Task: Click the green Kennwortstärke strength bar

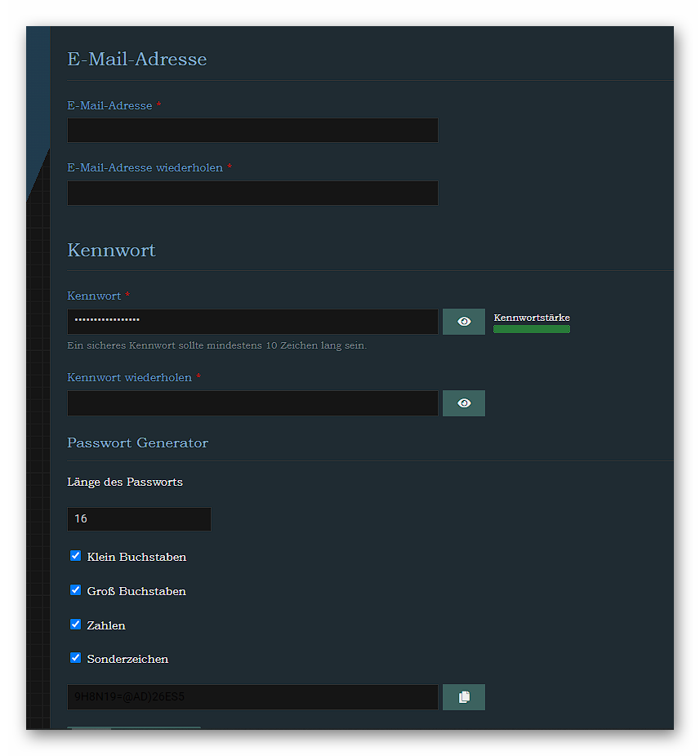Action: coord(532,329)
